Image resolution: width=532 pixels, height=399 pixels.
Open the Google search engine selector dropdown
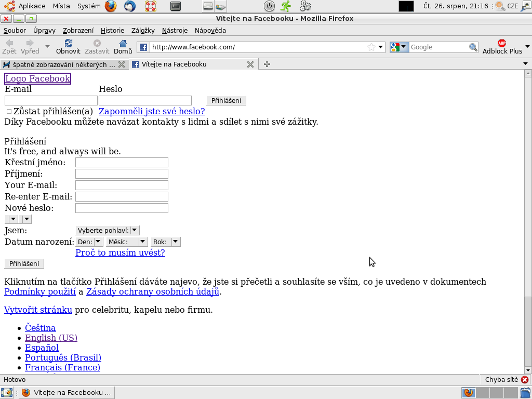(399, 47)
